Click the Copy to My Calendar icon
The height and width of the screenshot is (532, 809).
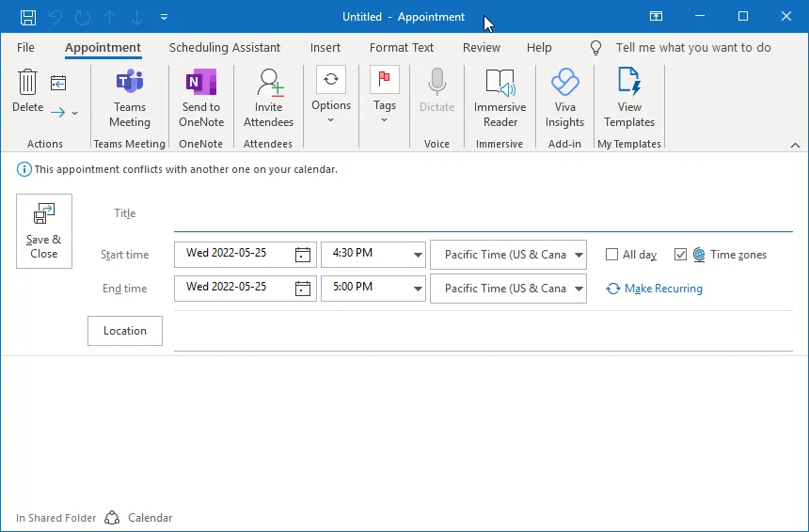[58, 83]
